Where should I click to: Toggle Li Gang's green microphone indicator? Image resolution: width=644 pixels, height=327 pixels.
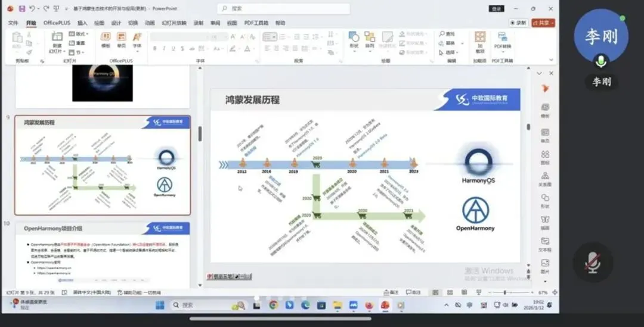[x=601, y=62]
